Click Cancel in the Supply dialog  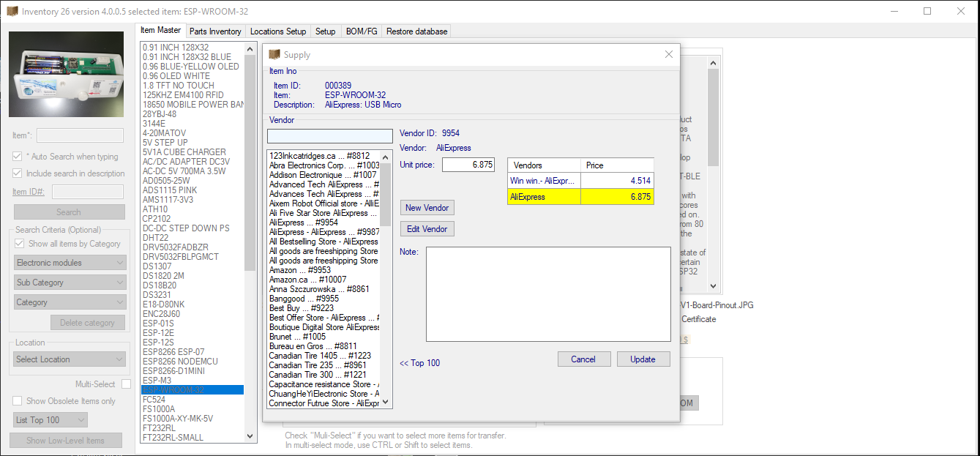pos(583,359)
